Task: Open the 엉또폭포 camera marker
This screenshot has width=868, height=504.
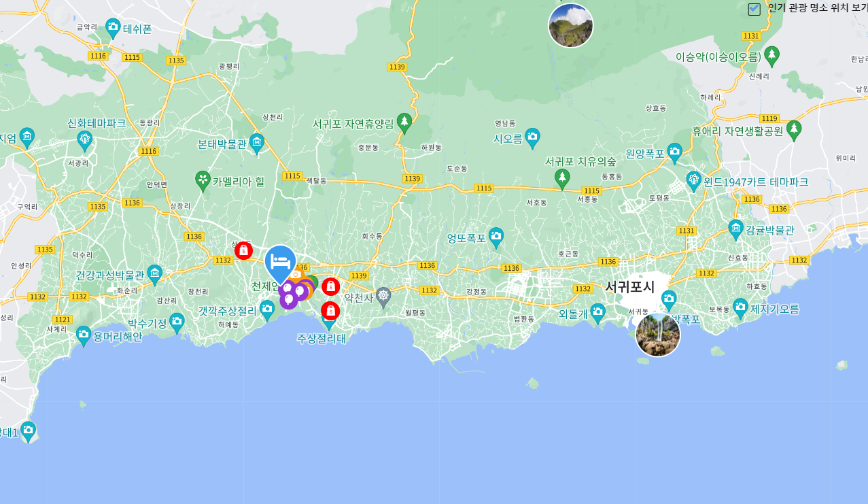Action: click(x=496, y=237)
